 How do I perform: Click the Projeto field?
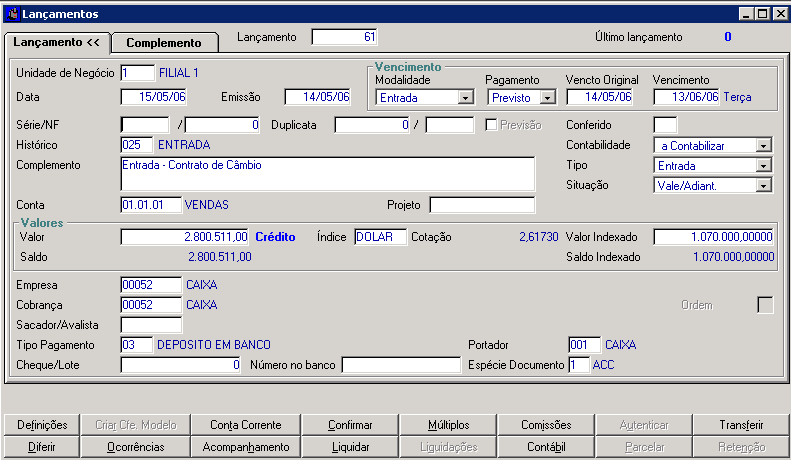pos(482,205)
